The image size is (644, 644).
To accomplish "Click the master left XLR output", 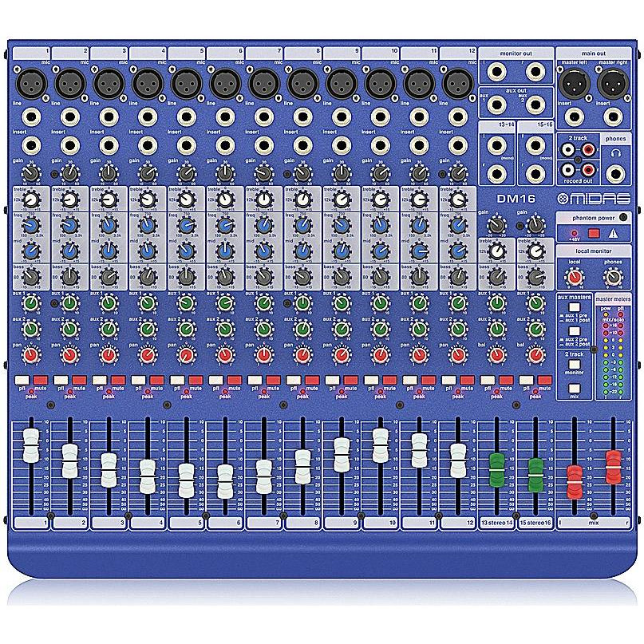I will coord(575,83).
